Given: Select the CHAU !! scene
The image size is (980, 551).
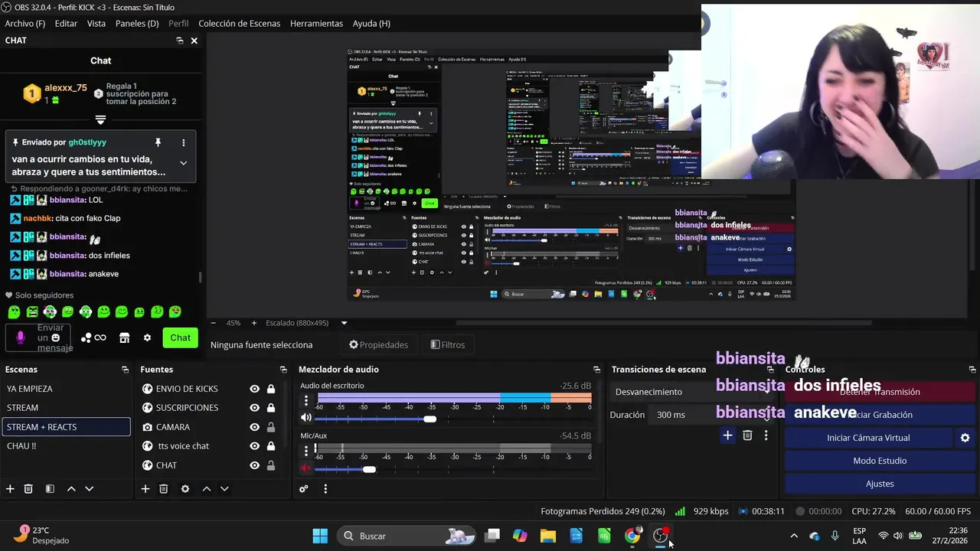Looking at the screenshot, I should 66,446.
